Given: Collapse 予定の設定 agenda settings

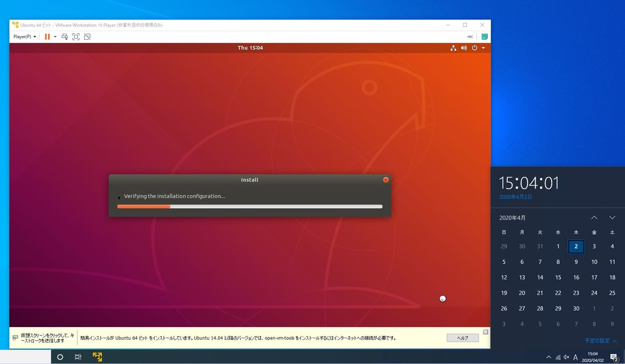Looking at the screenshot, I should pos(601,341).
